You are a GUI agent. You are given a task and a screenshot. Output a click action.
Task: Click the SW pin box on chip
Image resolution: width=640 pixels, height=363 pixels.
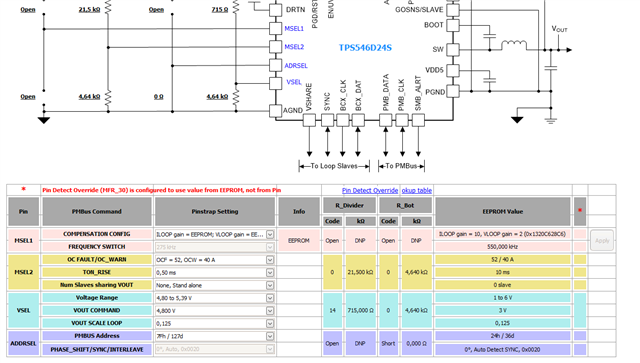click(453, 50)
